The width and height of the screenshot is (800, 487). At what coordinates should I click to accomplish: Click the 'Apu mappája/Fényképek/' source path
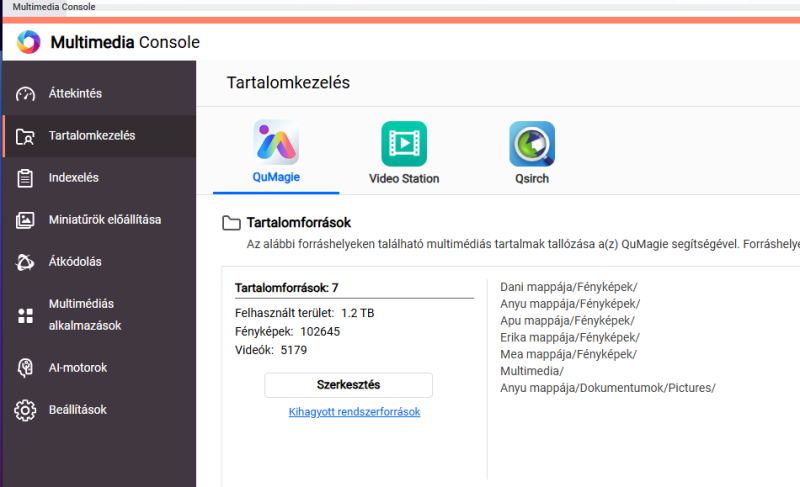pyautogui.click(x=567, y=321)
